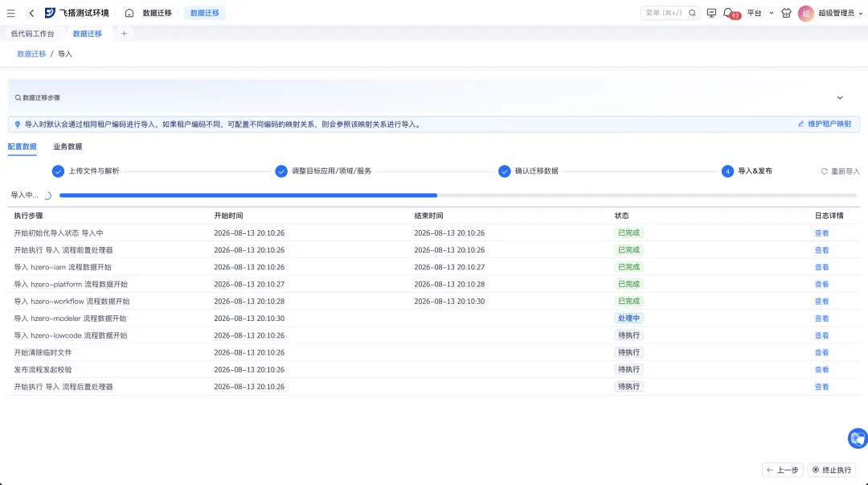This screenshot has width=868, height=485.
Task: Click end time 2026-08-13 20:10:30
Action: pyautogui.click(x=449, y=302)
